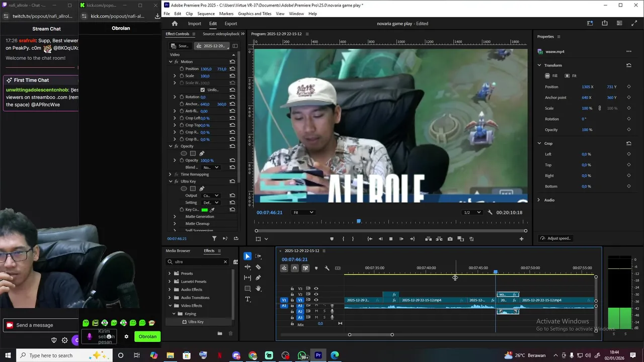Image resolution: width=644 pixels, height=362 pixels.
Task: Collapse the Motion effect section
Action: 171,62
